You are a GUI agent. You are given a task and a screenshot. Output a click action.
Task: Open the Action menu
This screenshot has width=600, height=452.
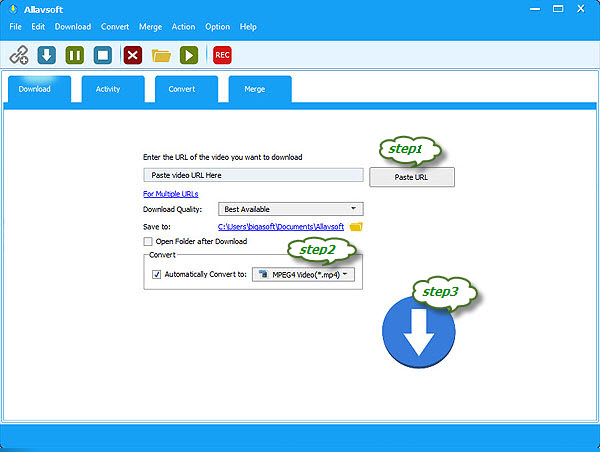[x=183, y=27]
